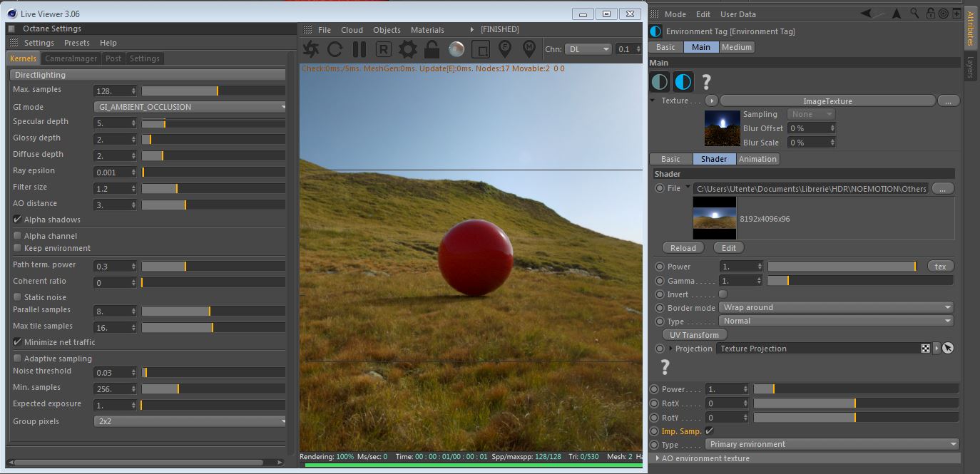Viewport: 980px width, 474px height.
Task: Select the bright blue environment half-circle icon
Action: (x=683, y=82)
